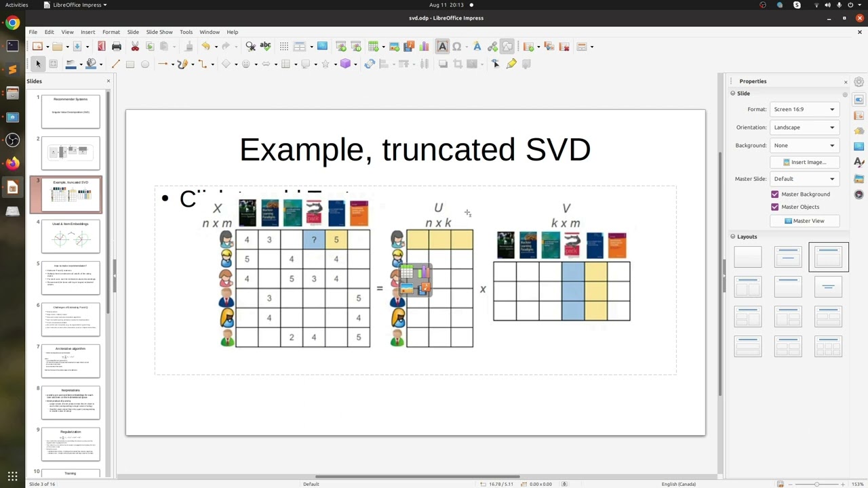Click the Rotate tool icon

click(370, 64)
